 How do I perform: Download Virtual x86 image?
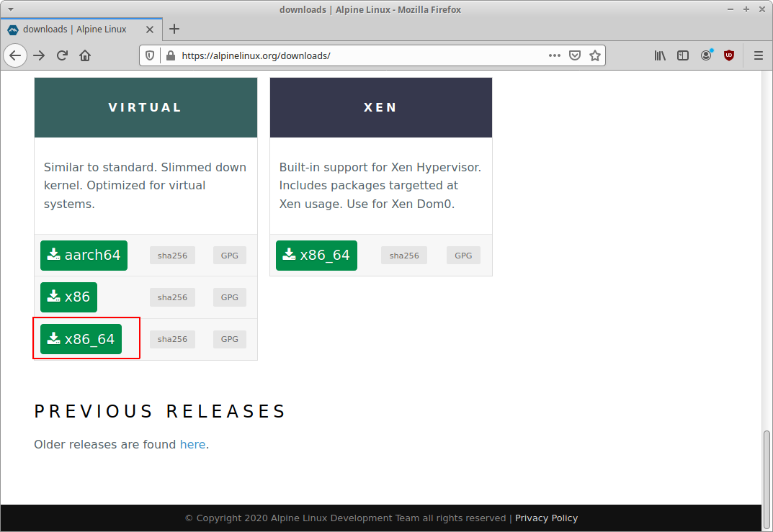point(68,297)
